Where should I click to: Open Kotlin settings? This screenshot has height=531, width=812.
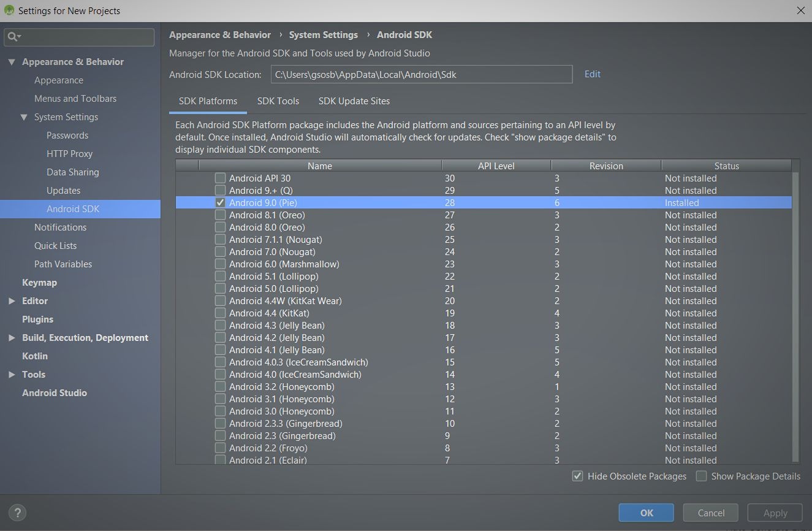coord(35,356)
